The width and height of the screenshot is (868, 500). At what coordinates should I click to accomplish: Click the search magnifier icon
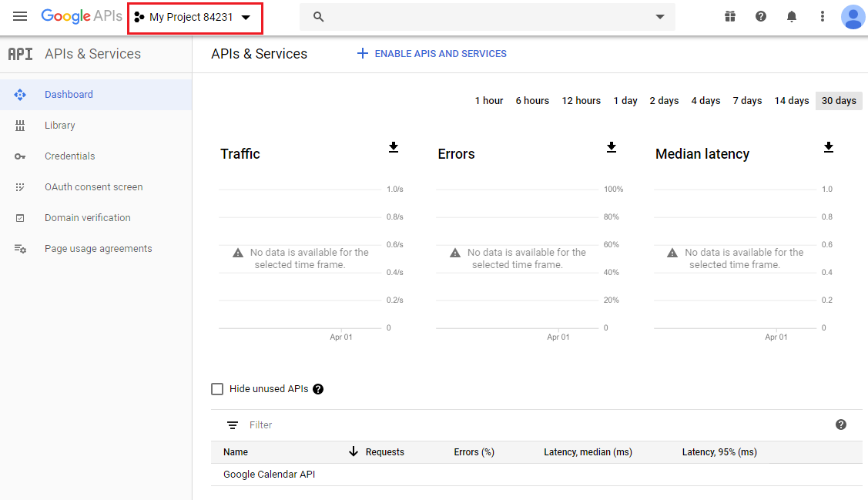point(318,17)
